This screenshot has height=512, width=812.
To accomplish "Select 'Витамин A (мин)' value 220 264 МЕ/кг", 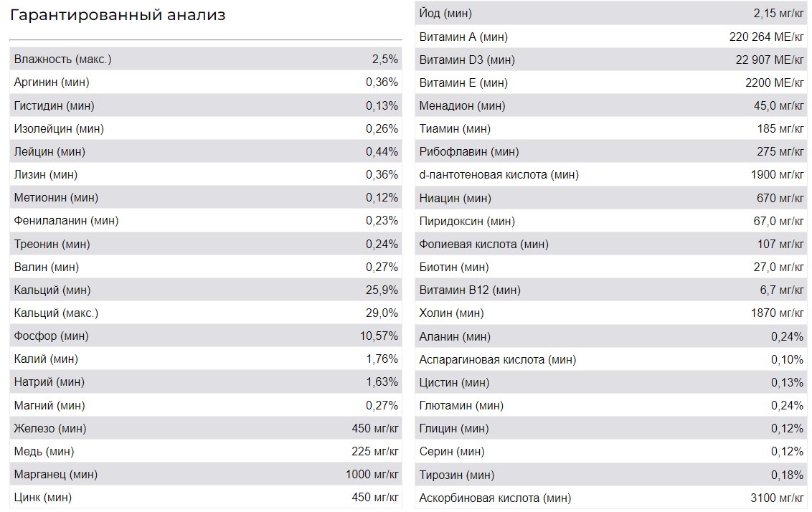I will (x=767, y=37).
